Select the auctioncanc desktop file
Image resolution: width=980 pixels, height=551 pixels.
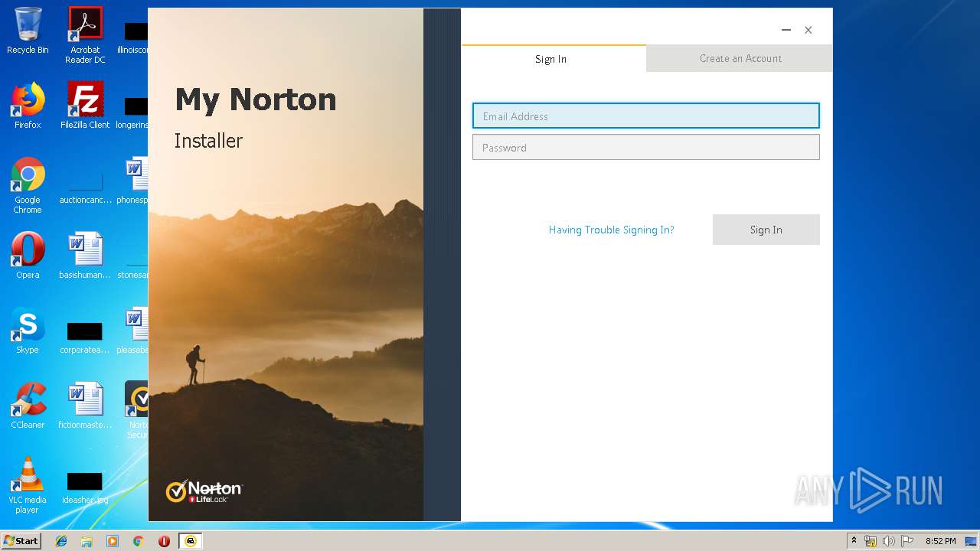[85, 188]
